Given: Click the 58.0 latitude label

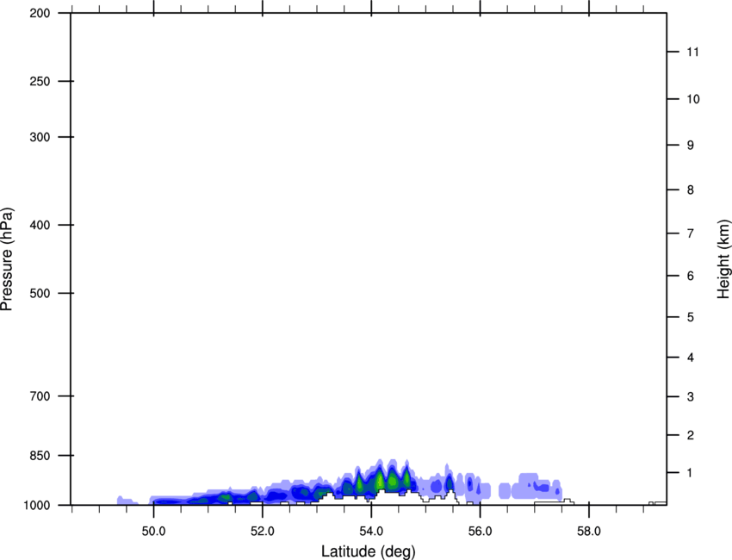Looking at the screenshot, I should 589,532.
